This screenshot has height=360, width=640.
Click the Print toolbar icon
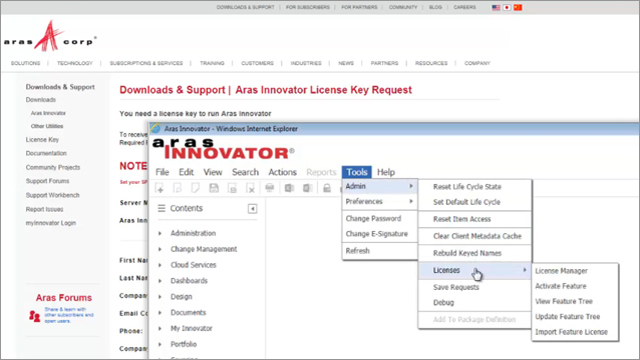[x=269, y=188]
